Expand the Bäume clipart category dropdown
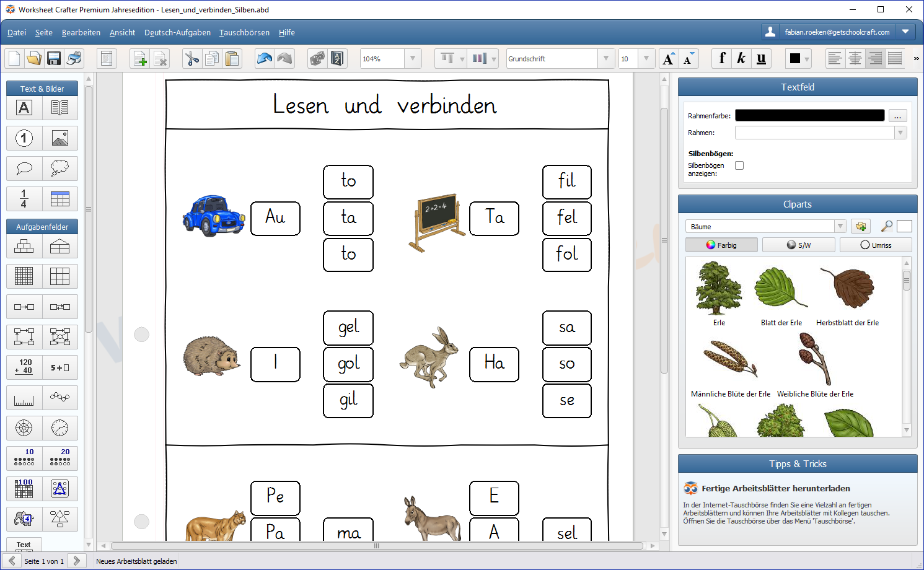This screenshot has width=924, height=570. [x=840, y=227]
